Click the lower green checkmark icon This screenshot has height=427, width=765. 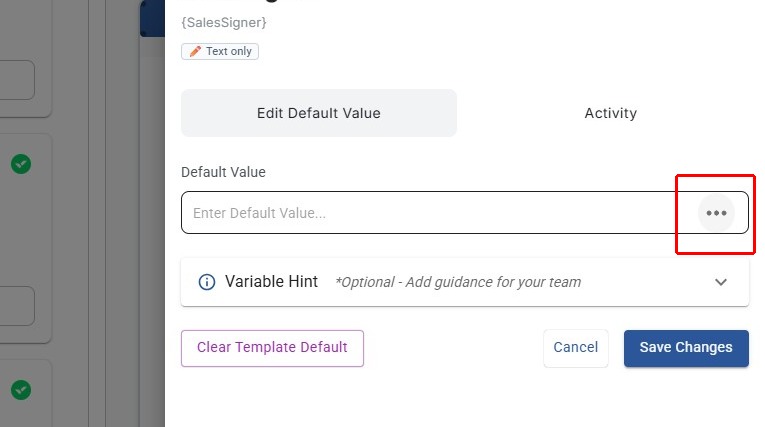(20, 389)
